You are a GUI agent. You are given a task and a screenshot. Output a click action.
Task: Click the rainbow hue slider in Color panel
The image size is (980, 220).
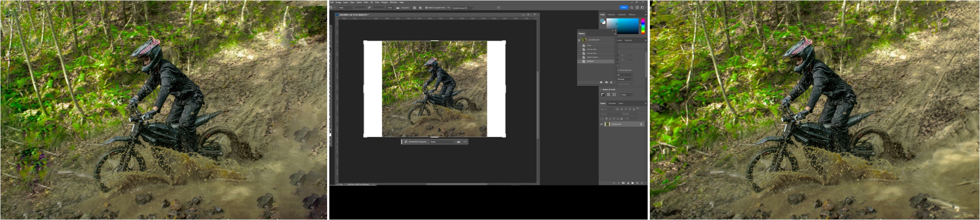point(643,26)
